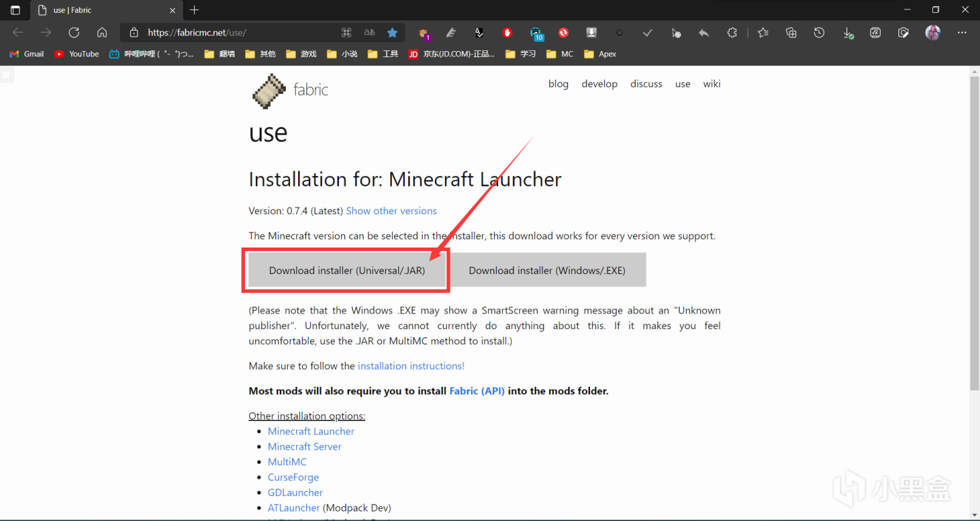
Task: Expand the 学习 bookmarks folder
Action: click(x=521, y=54)
